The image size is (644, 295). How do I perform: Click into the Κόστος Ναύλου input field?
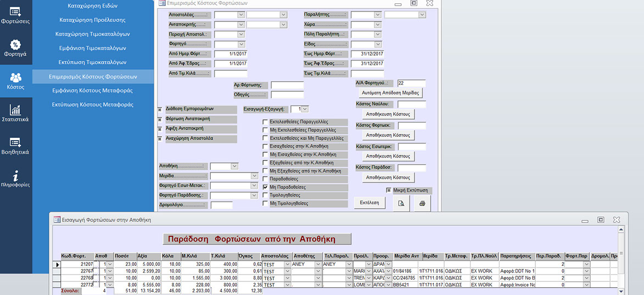point(411,104)
